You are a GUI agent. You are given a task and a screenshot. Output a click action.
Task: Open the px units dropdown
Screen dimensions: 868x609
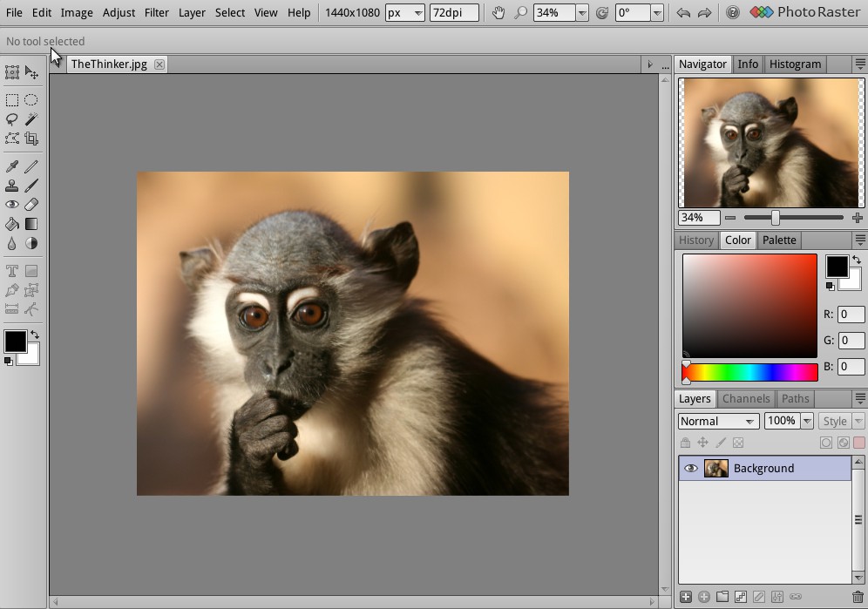click(x=405, y=13)
